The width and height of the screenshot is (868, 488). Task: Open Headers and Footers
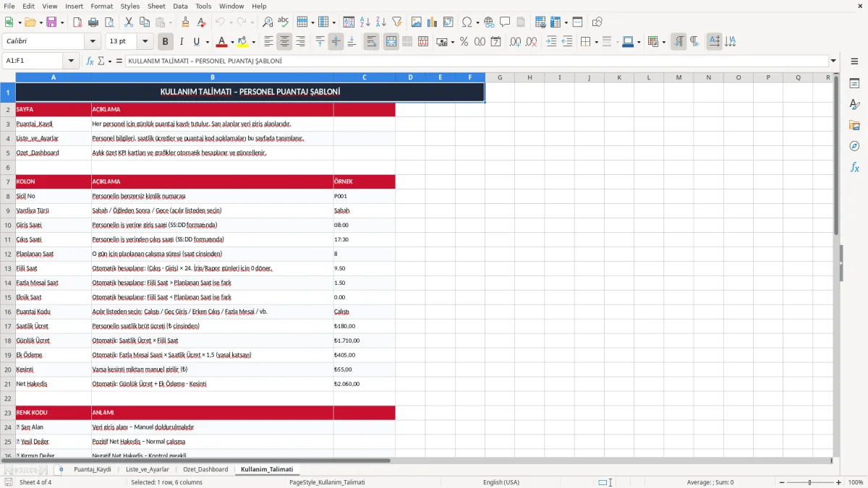(521, 22)
